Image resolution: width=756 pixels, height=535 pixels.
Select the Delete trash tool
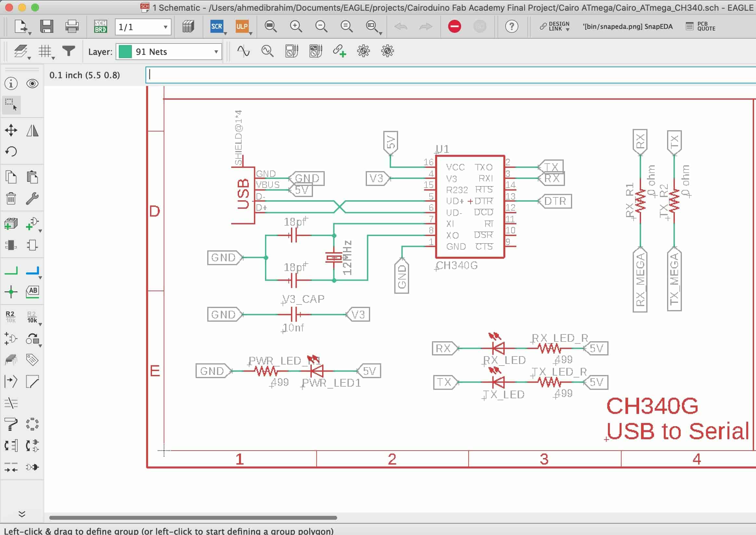point(11,198)
